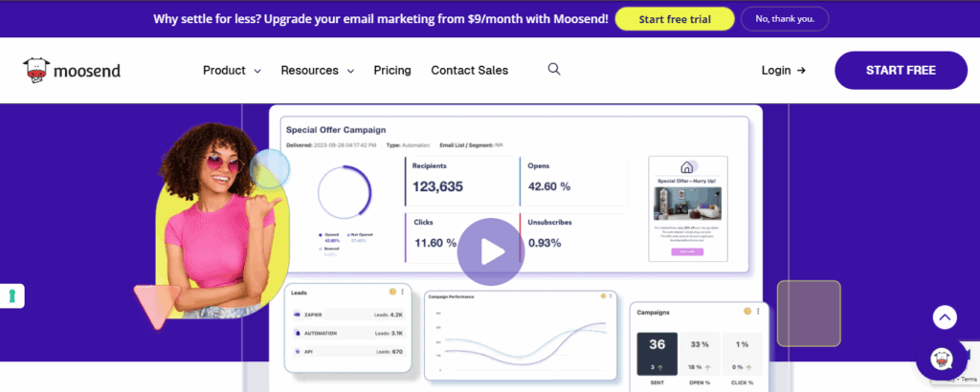The height and width of the screenshot is (392, 980).
Task: Click the Campaign Performance card options dots
Action: [x=611, y=295]
